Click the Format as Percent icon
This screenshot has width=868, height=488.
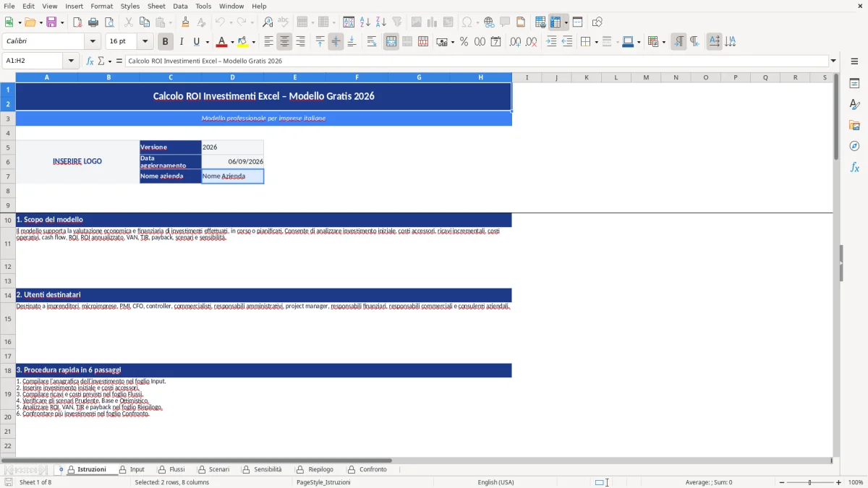point(464,42)
